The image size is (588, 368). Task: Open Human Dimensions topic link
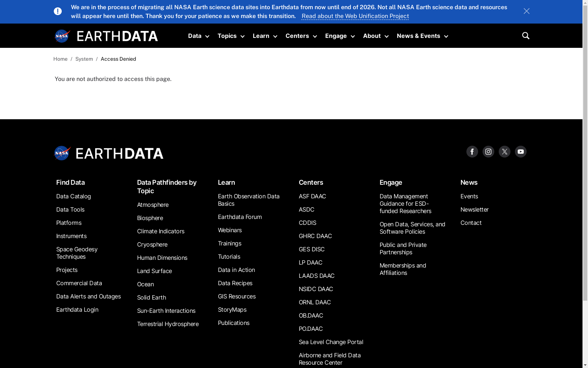pyautogui.click(x=162, y=258)
